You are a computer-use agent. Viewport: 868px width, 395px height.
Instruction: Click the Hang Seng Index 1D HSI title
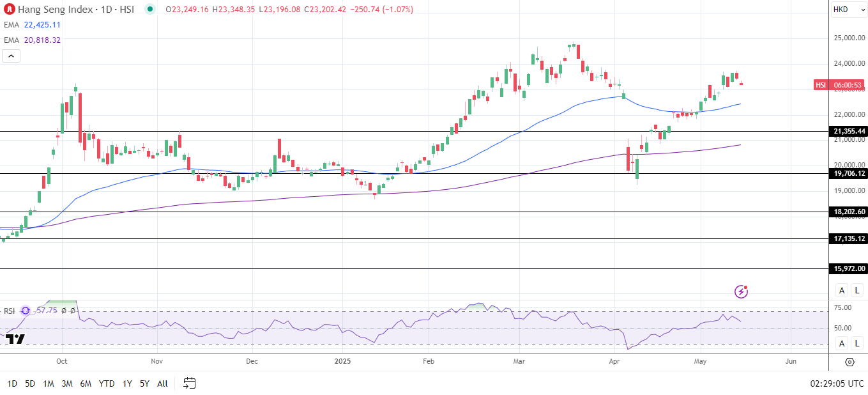75,10
